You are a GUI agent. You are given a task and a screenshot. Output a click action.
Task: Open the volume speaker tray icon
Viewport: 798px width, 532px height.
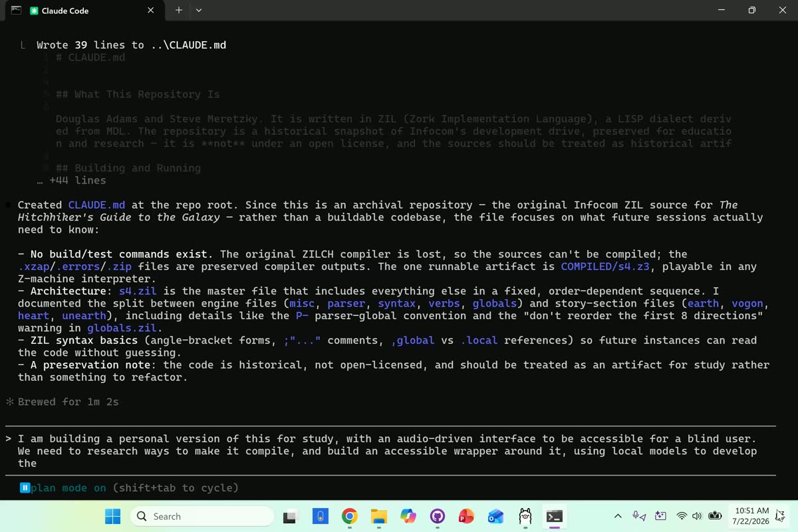(x=697, y=516)
